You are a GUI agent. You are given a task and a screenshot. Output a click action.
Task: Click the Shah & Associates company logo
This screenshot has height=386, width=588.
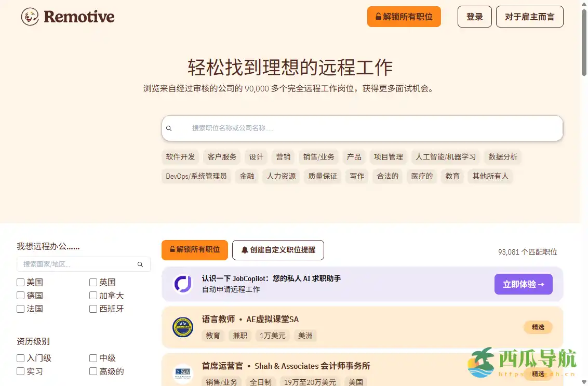pos(182,374)
